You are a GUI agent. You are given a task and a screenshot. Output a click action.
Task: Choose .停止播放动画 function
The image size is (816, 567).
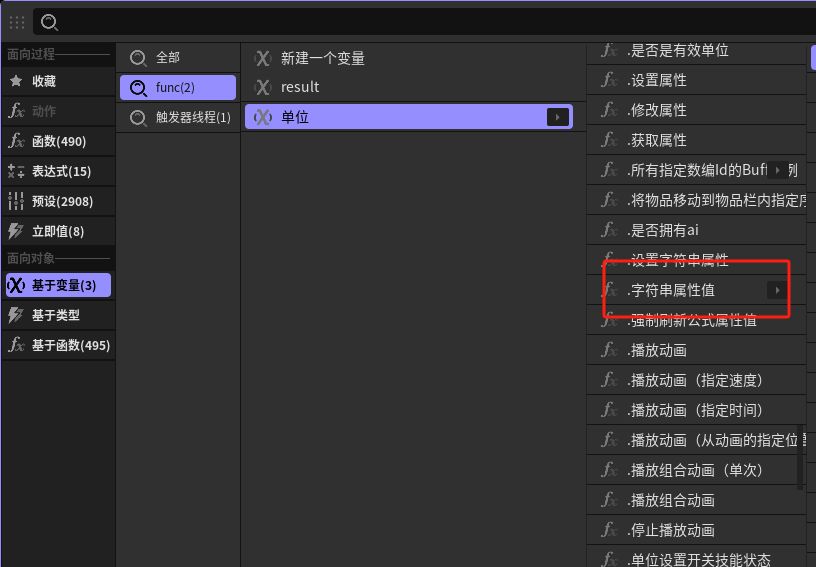pos(696,531)
